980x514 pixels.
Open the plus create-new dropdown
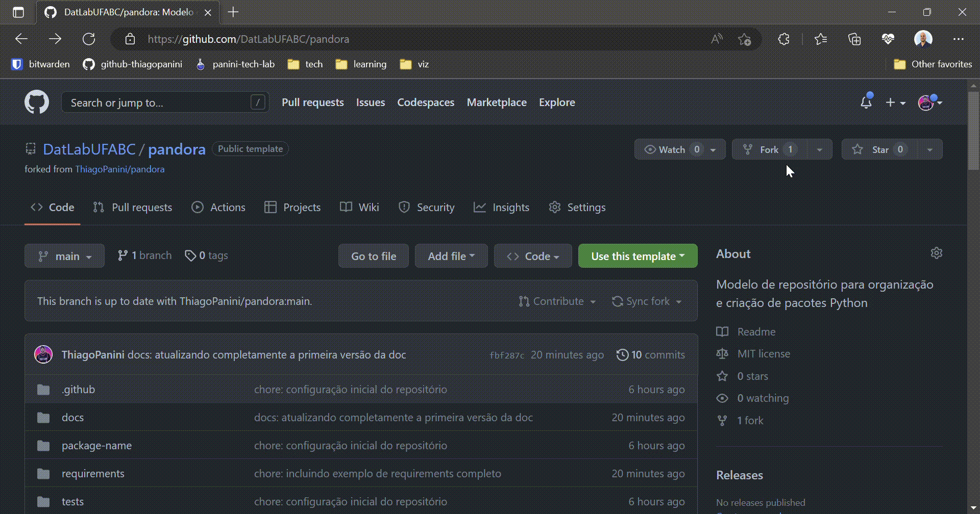click(x=895, y=102)
